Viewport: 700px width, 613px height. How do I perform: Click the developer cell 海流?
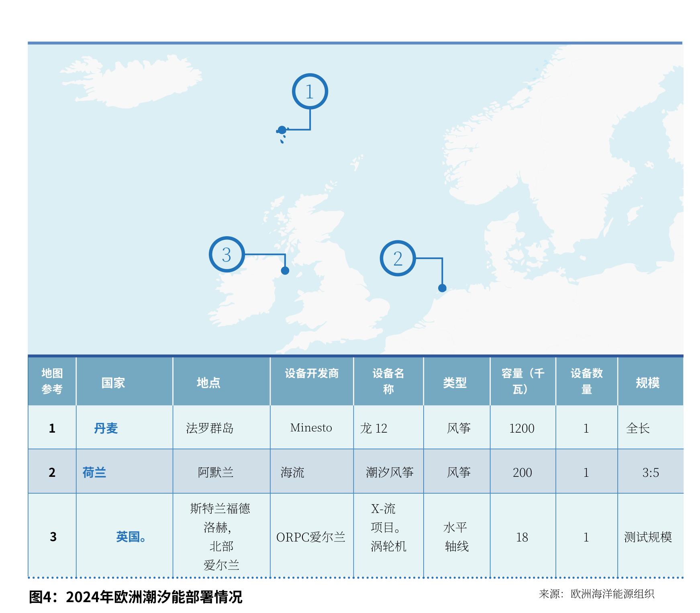[x=292, y=472]
